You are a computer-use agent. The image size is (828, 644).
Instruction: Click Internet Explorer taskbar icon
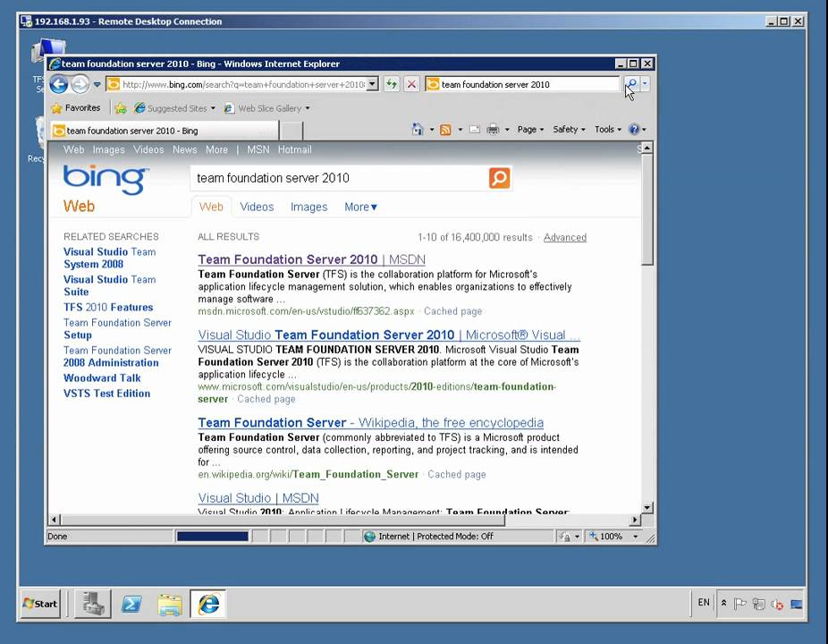[x=208, y=604]
